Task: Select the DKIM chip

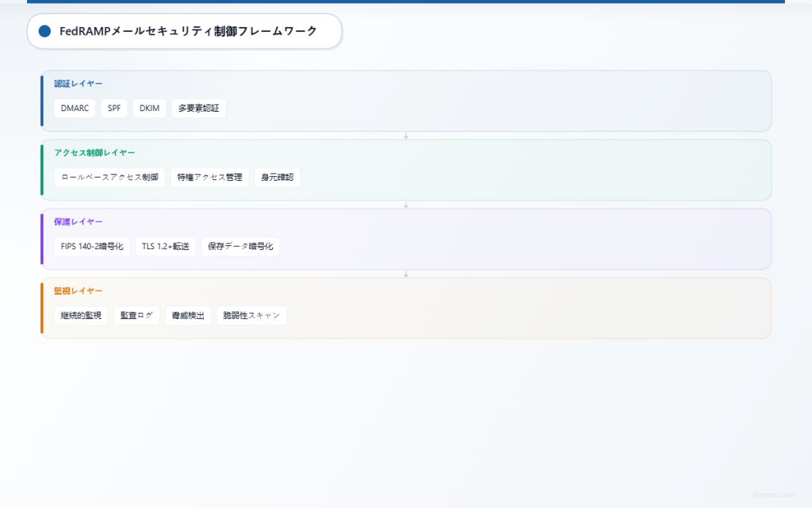Action: pos(149,108)
